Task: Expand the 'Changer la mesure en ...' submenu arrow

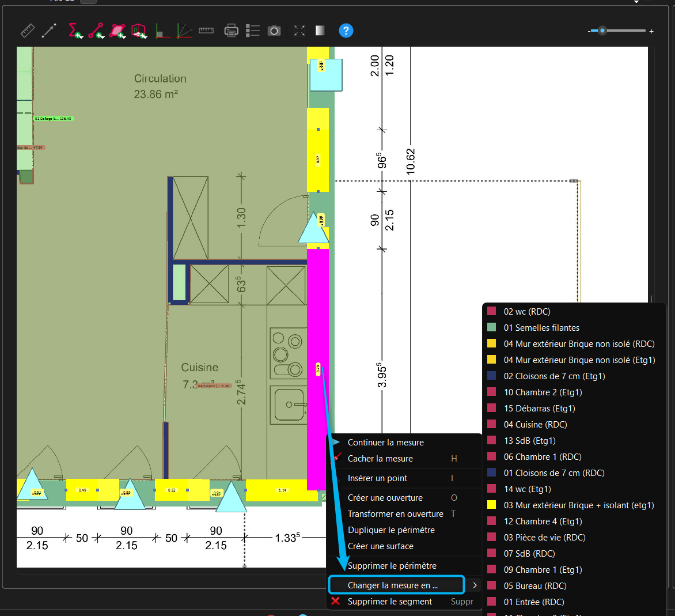Action: 475,585
